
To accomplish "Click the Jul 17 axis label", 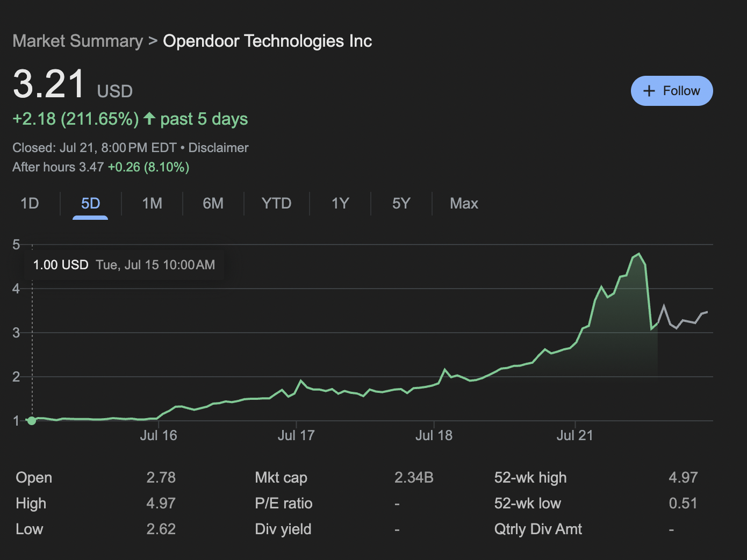I will 296,435.
